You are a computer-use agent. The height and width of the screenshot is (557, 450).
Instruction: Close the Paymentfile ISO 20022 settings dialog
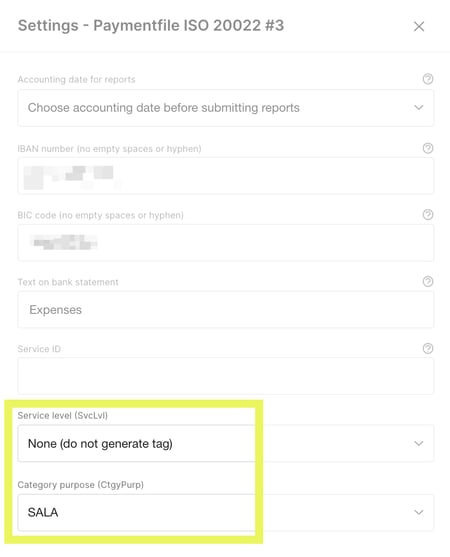(x=419, y=26)
